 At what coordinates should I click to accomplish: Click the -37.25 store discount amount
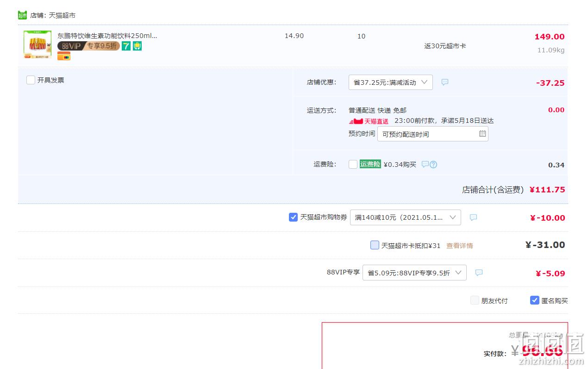(x=550, y=83)
